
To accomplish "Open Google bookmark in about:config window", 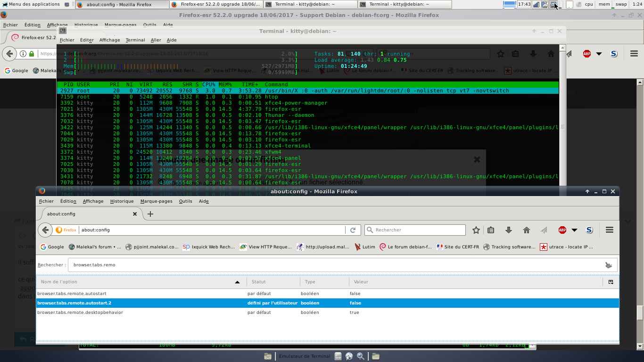I will click(x=52, y=247).
